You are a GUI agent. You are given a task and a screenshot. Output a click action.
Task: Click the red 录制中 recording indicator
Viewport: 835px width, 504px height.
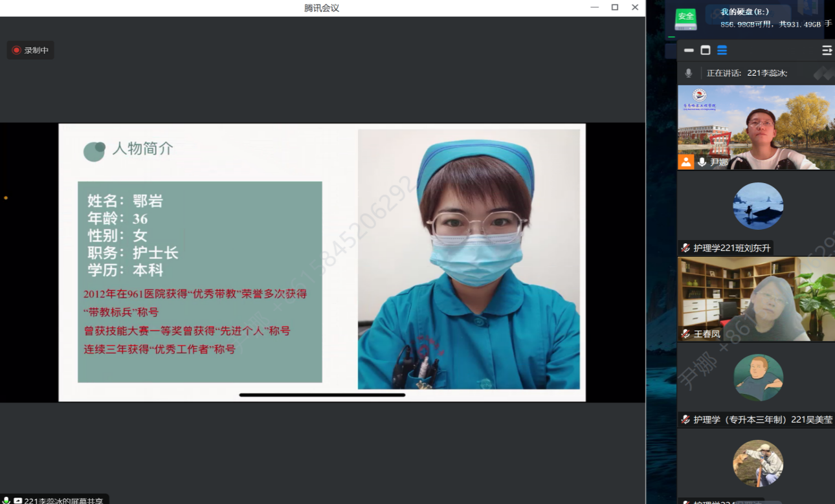point(30,50)
